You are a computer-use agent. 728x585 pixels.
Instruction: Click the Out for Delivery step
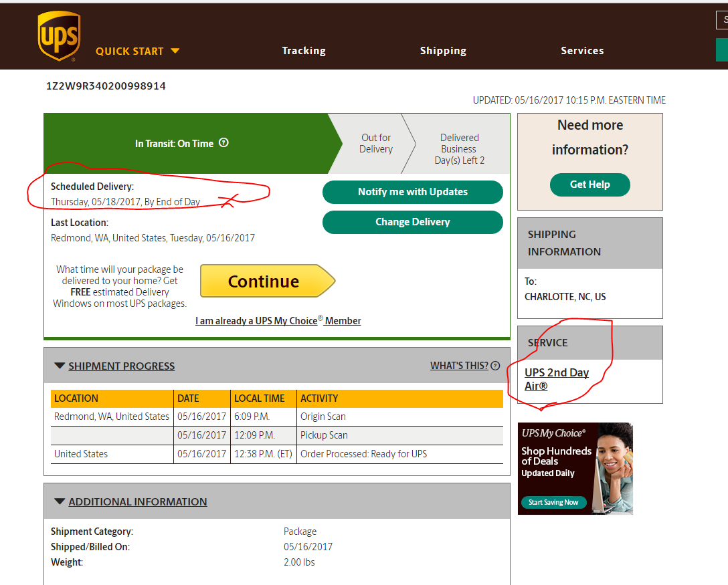click(375, 143)
